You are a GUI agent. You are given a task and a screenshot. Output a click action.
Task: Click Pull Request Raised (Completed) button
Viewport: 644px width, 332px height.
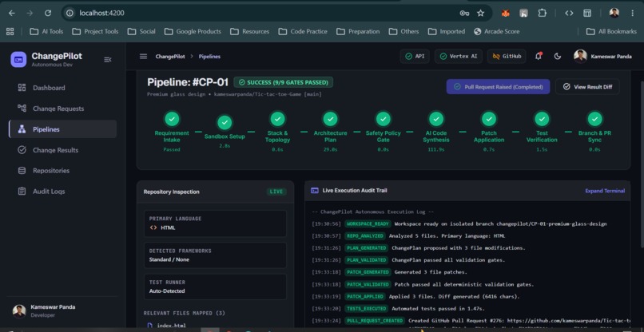499,86
